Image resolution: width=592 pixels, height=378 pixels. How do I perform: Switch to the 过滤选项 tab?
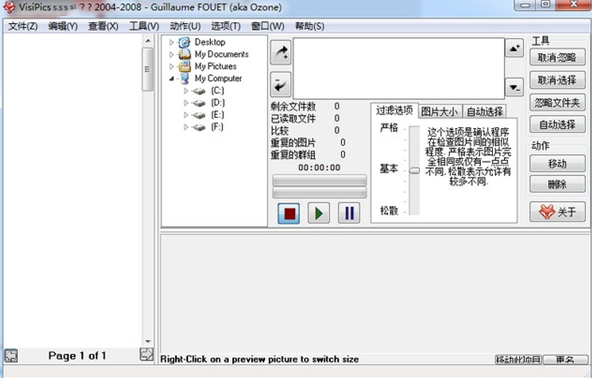click(x=394, y=110)
